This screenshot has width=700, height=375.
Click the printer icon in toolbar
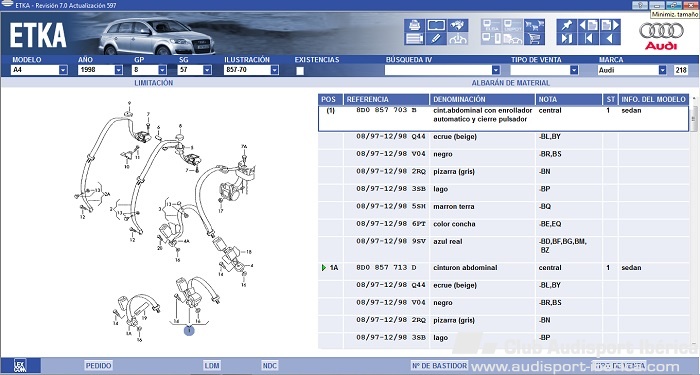pos(414,25)
